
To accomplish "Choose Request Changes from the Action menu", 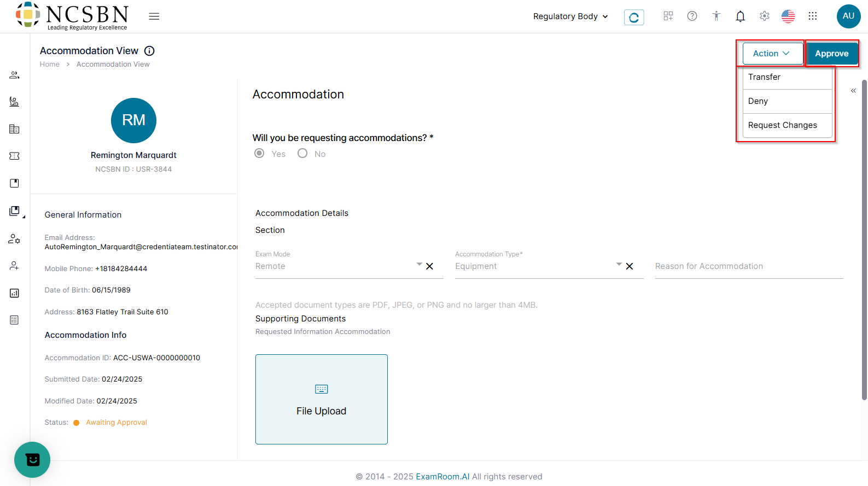I will 782,125.
